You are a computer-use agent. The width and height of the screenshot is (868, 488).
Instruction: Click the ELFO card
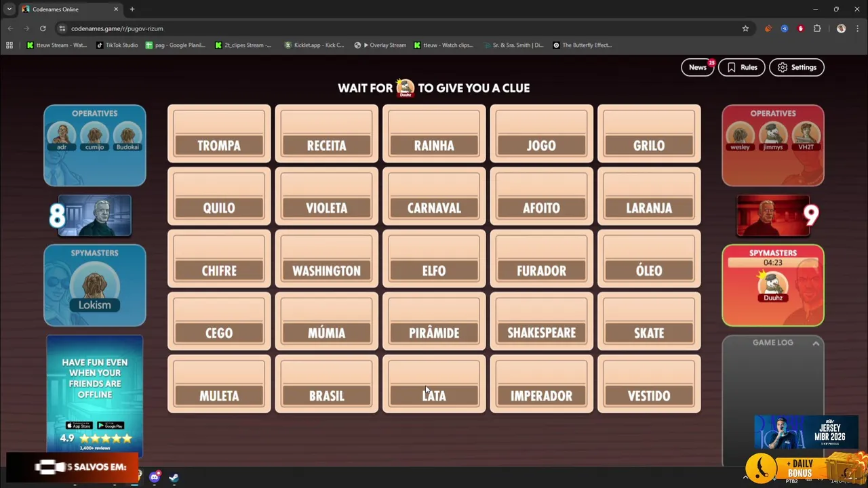(x=434, y=258)
